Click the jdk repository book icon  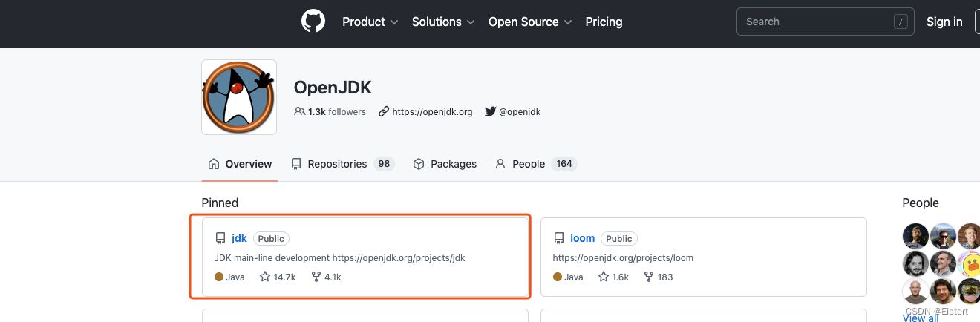(220, 238)
